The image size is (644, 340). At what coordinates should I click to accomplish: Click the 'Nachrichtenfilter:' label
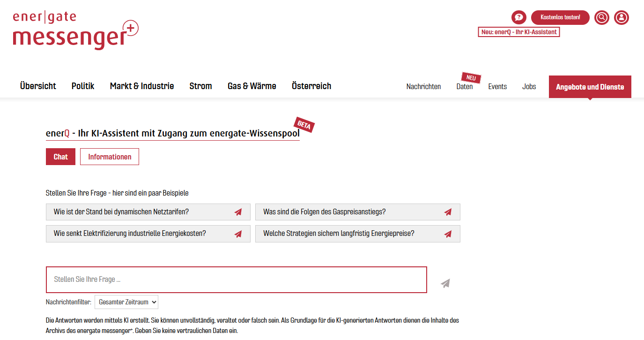click(68, 302)
